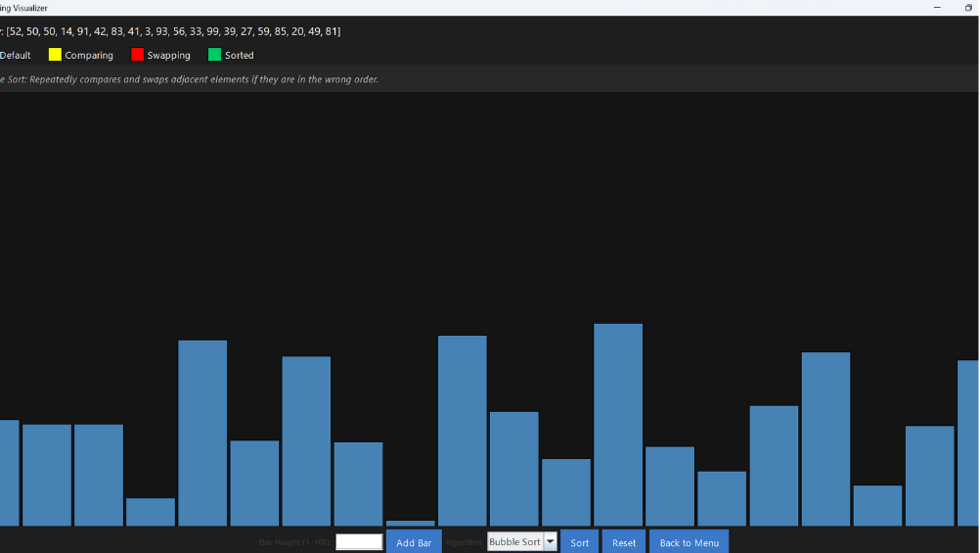This screenshot has width=980, height=553.
Task: Click the bar with value 85
Action: 825,439
